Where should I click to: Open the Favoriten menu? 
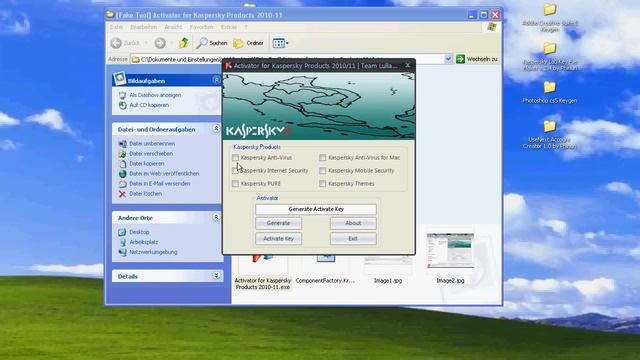(201, 27)
